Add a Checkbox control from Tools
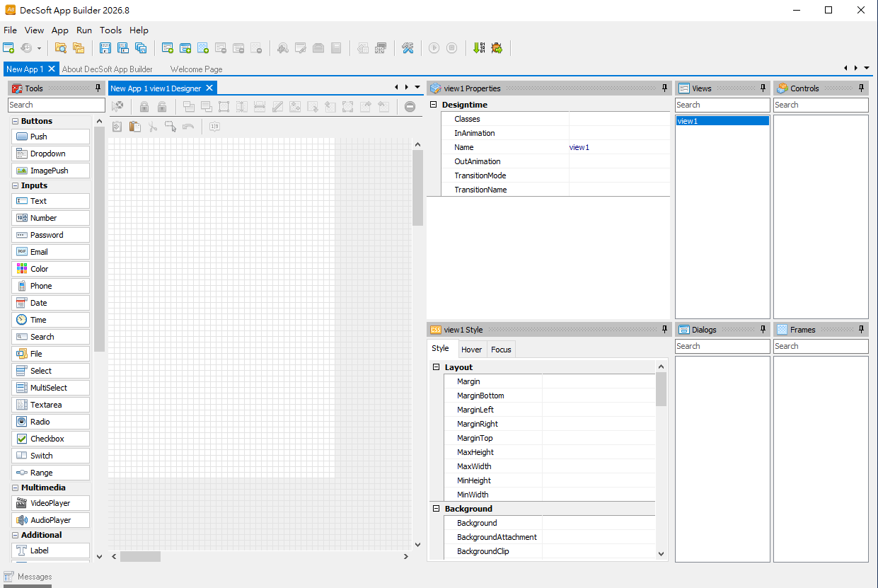The height and width of the screenshot is (588, 878). click(50, 439)
